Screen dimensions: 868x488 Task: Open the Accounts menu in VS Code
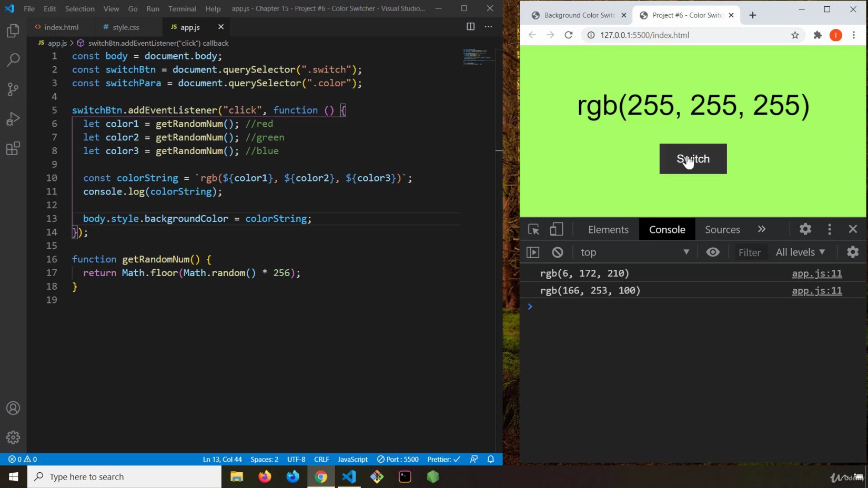pos(13,408)
